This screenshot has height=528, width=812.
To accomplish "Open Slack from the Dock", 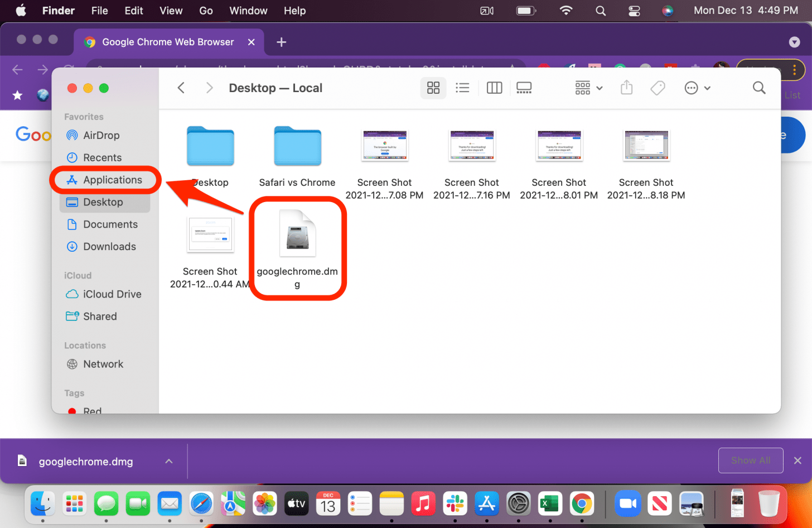I will pos(455,503).
